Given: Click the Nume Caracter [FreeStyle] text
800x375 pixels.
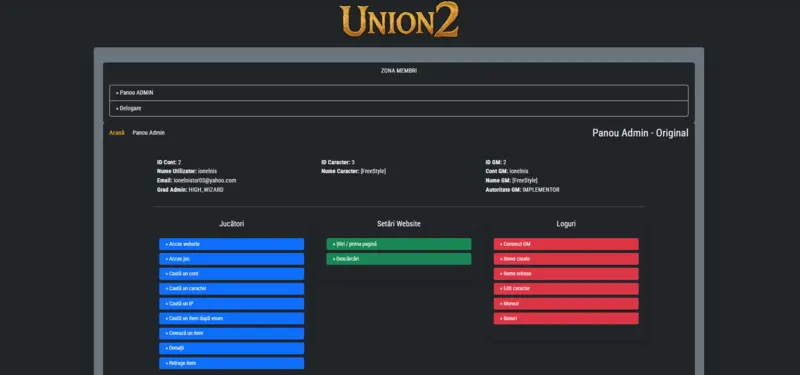Looking at the screenshot, I should tap(354, 171).
